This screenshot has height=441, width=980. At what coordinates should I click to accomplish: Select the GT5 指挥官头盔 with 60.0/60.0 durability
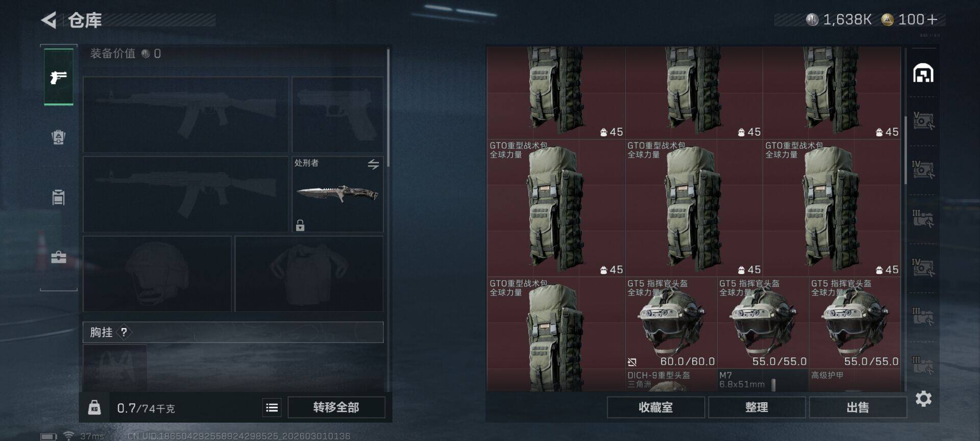[671, 323]
